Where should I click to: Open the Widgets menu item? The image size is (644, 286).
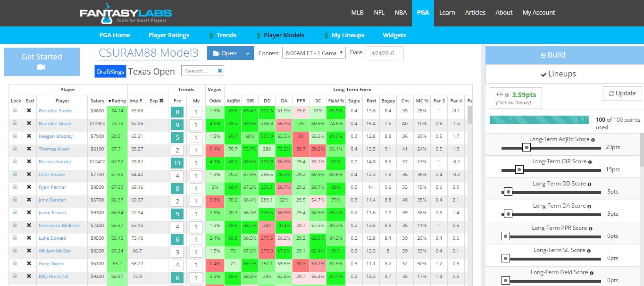pyautogui.click(x=394, y=35)
